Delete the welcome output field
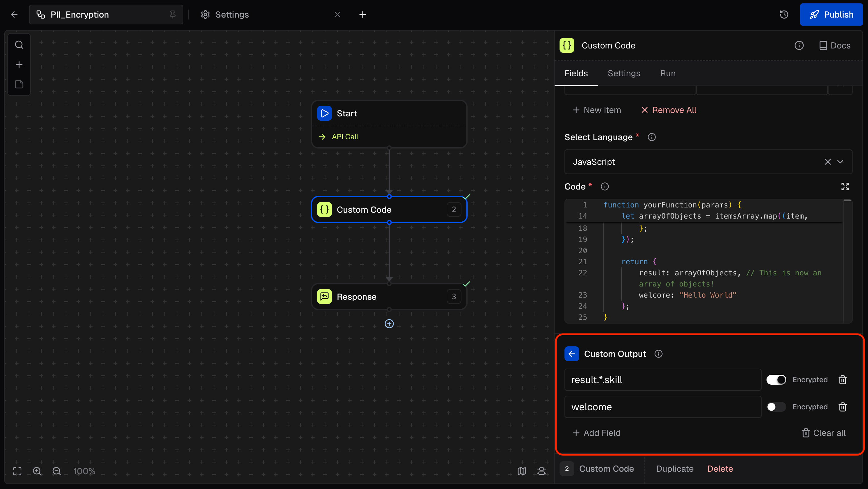Image resolution: width=868 pixels, height=489 pixels. (842, 407)
